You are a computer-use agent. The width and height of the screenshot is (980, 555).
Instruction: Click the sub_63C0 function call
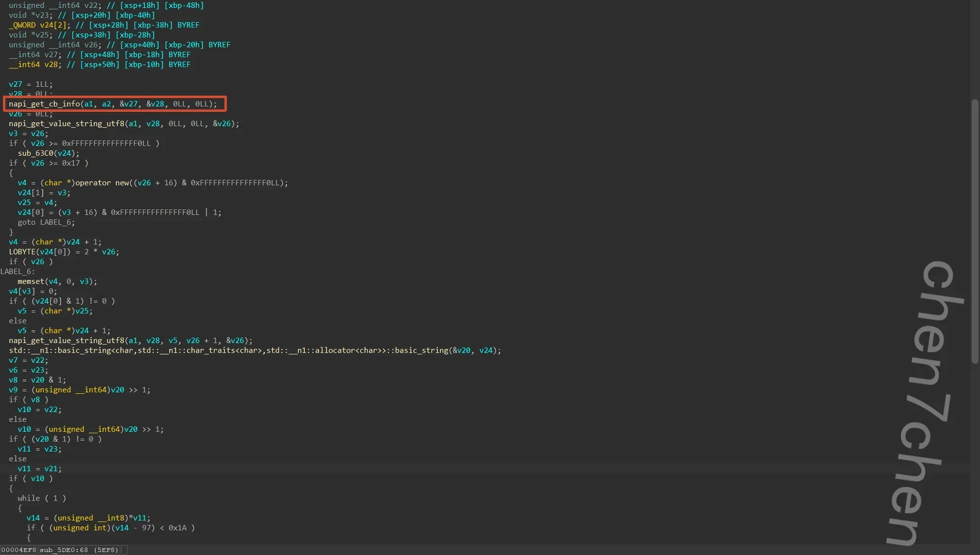coord(36,153)
